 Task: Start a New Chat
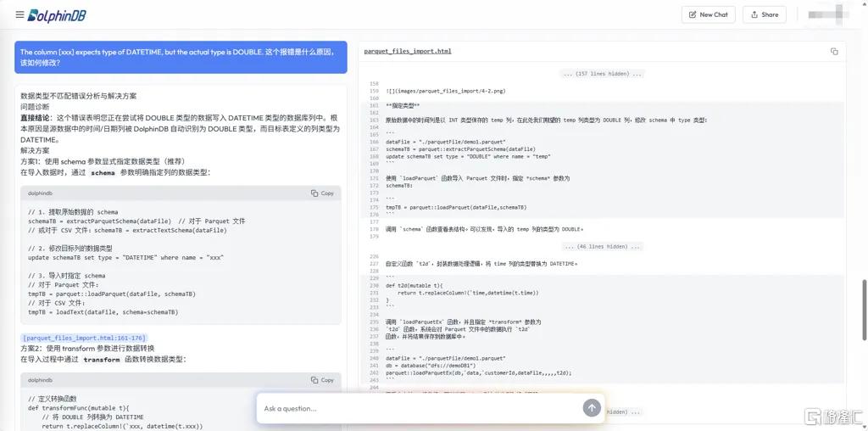(x=708, y=15)
